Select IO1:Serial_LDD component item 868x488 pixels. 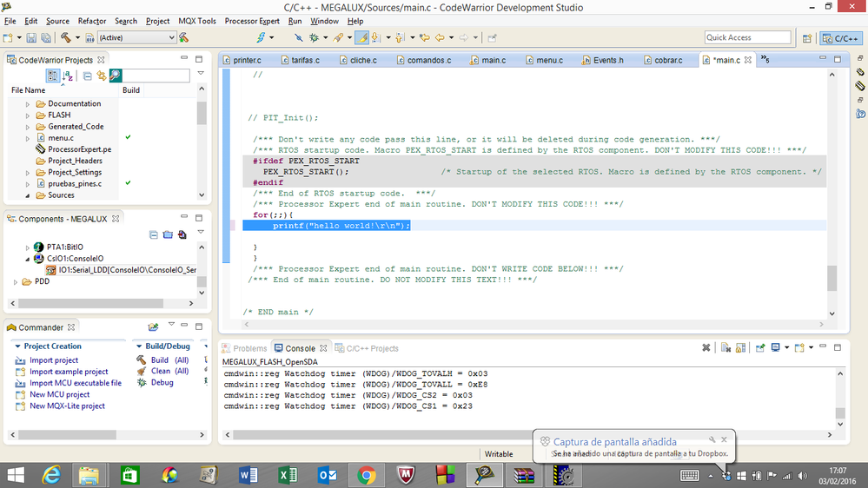(x=128, y=270)
